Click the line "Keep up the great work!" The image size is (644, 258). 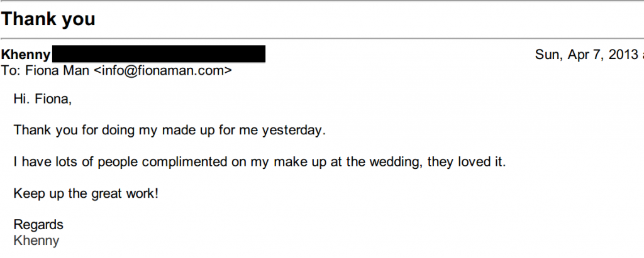click(x=86, y=193)
